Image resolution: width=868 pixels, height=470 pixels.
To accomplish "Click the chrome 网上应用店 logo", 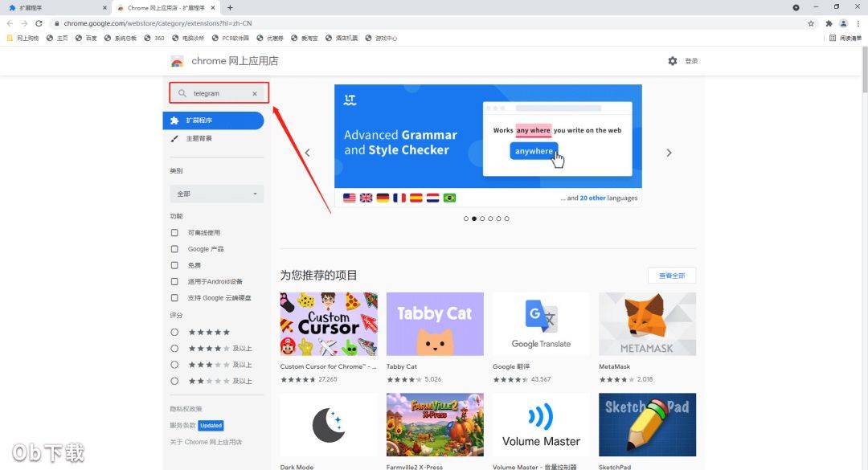I will (177, 61).
